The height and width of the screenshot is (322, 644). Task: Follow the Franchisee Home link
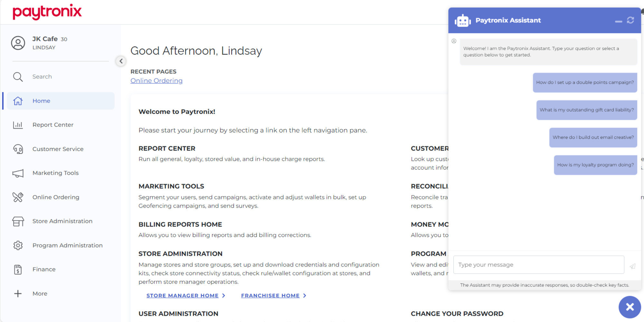click(x=270, y=296)
